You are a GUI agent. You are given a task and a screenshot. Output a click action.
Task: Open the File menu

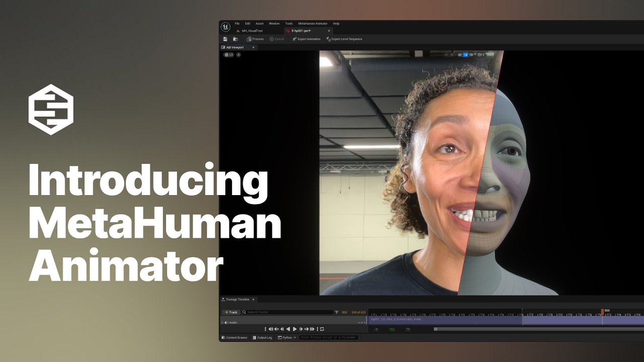[x=237, y=24]
